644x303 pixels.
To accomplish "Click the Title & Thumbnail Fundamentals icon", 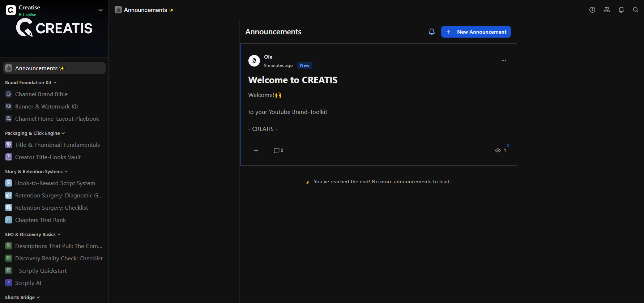I will [x=9, y=145].
